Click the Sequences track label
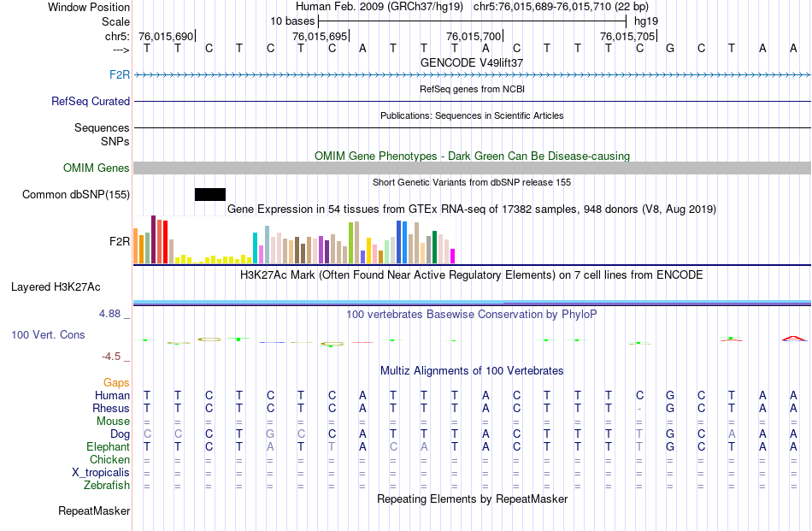 click(102, 127)
